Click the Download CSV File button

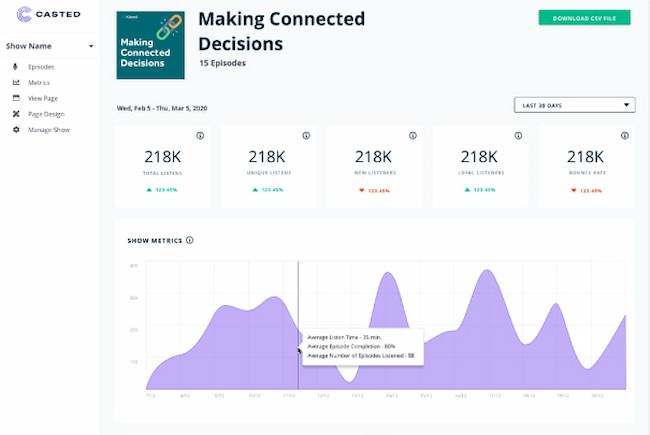point(584,18)
